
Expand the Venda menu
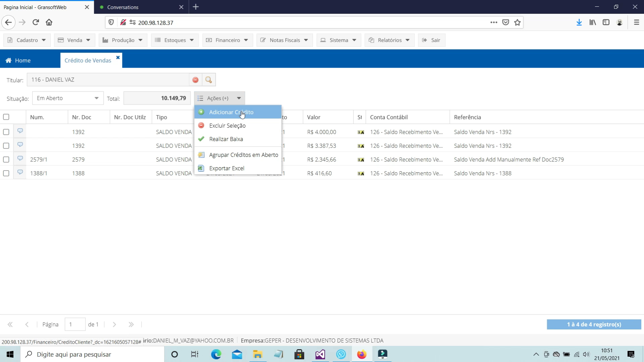(x=74, y=40)
